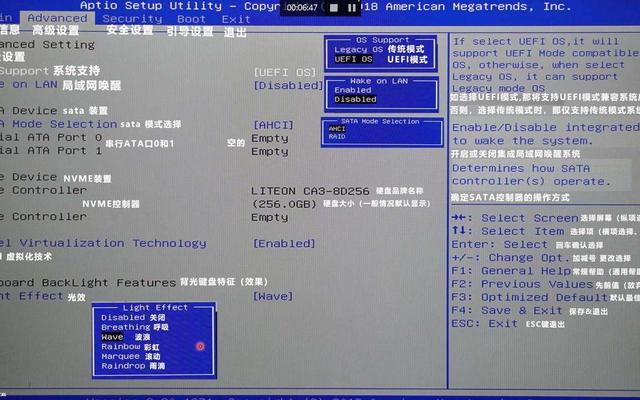Open the Light Effect [Wave] value
640x400 pixels.
coord(273,296)
